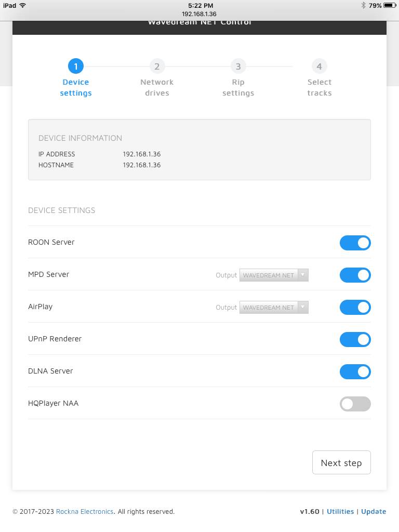Viewport: 399px width, 532px height.
Task: Tap the battery indicator icon
Action: 390,5
